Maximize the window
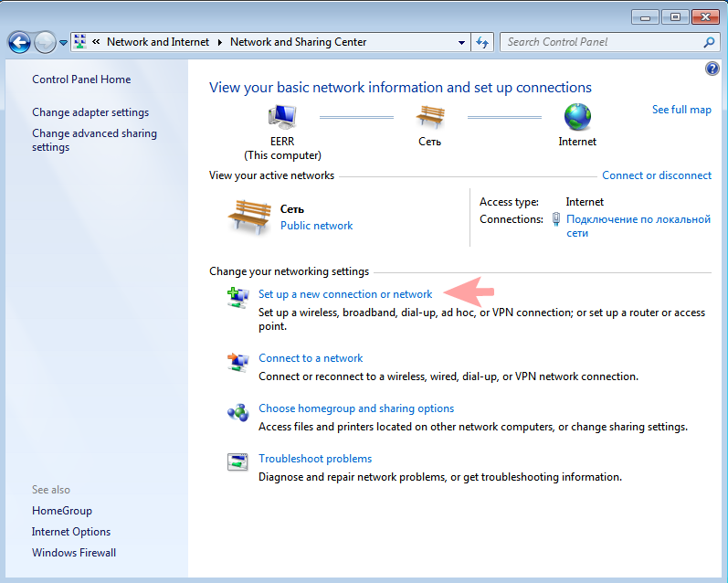Viewport: 728px width, 583px height. (x=675, y=17)
